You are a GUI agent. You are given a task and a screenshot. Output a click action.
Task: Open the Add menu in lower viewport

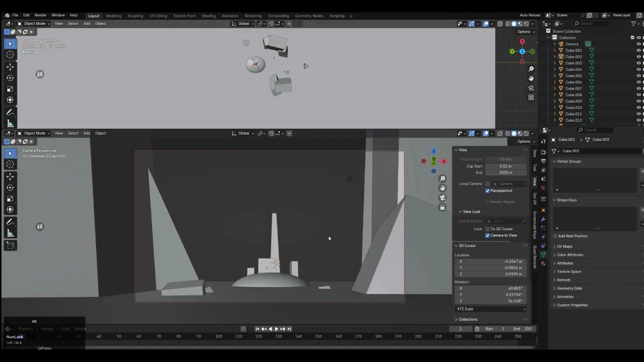[x=87, y=133]
